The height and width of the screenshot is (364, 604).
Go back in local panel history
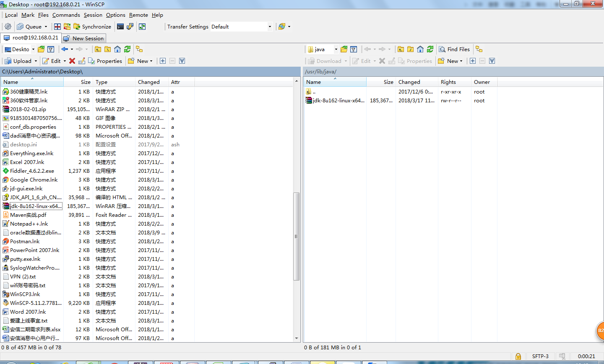point(65,49)
